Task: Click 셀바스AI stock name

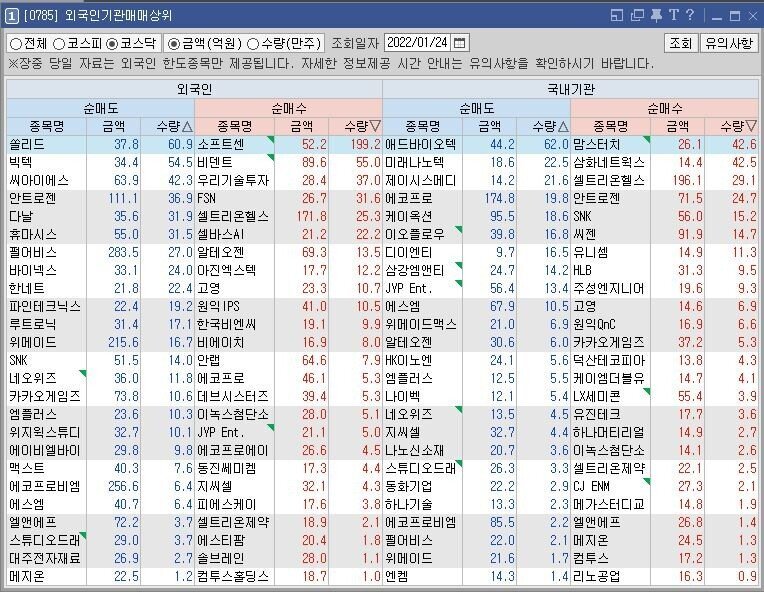Action: click(220, 234)
